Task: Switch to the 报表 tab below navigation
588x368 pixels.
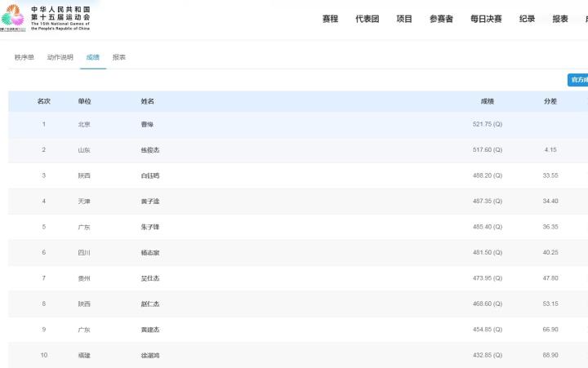Action: pos(119,57)
